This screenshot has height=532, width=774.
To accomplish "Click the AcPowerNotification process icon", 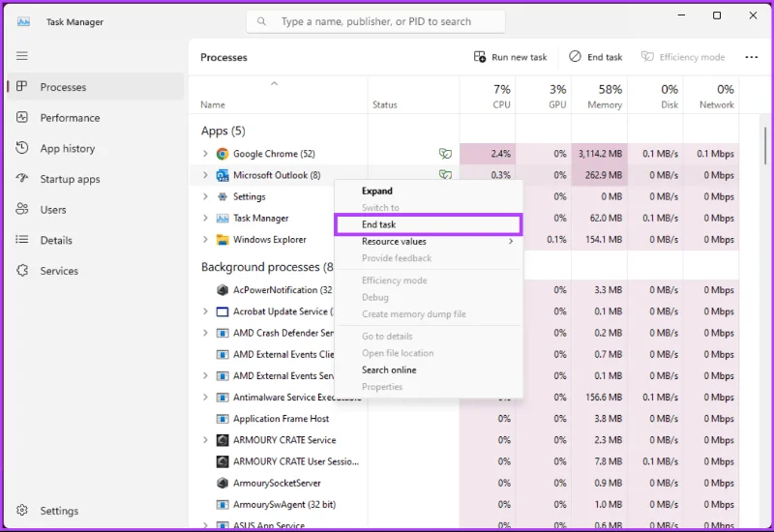I will tap(223, 290).
